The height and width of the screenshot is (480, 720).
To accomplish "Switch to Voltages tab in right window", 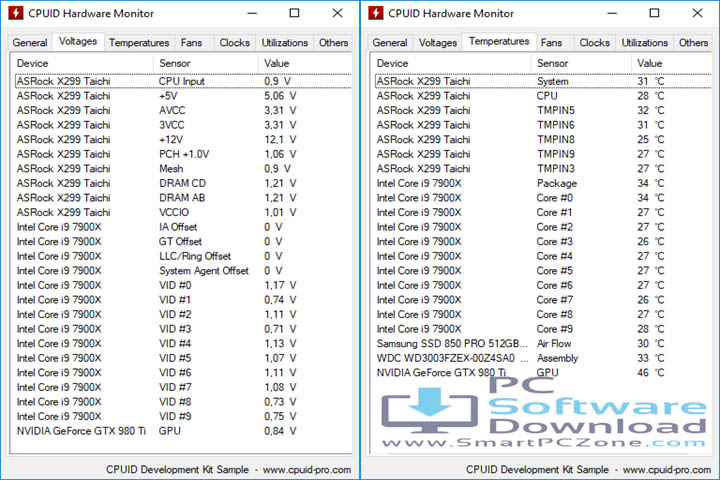I will (438, 43).
